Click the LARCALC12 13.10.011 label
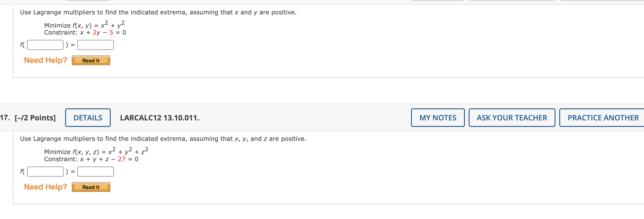This screenshot has width=644, height=219. pos(160,117)
